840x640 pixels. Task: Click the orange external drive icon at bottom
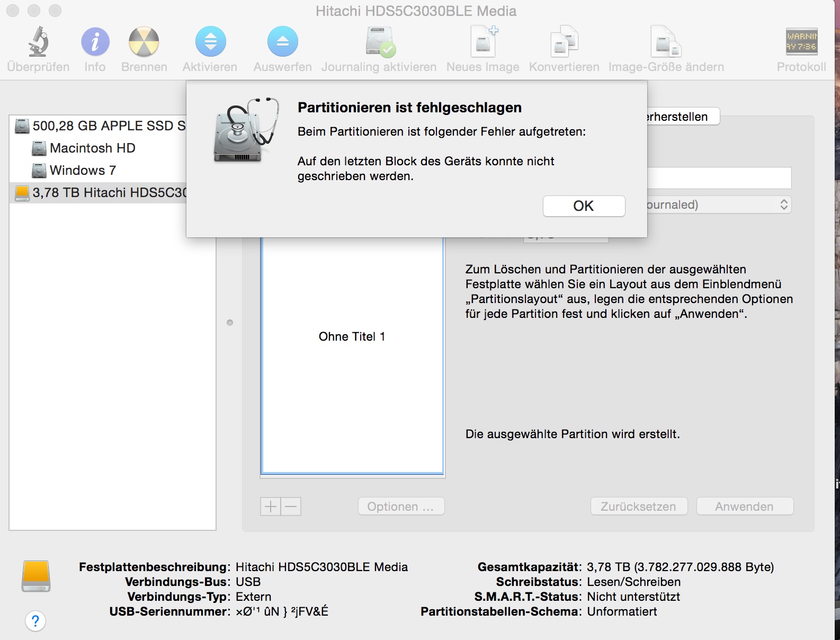pyautogui.click(x=36, y=576)
